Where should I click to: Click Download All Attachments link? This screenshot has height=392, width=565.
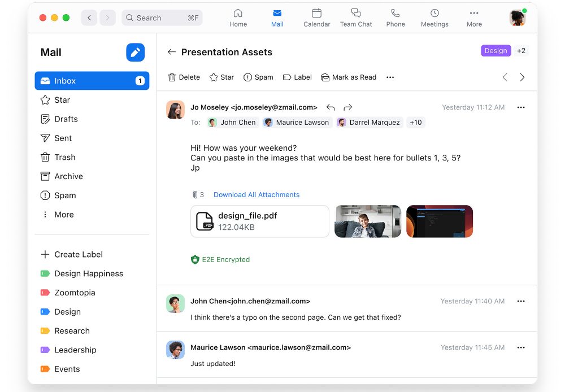(x=257, y=195)
